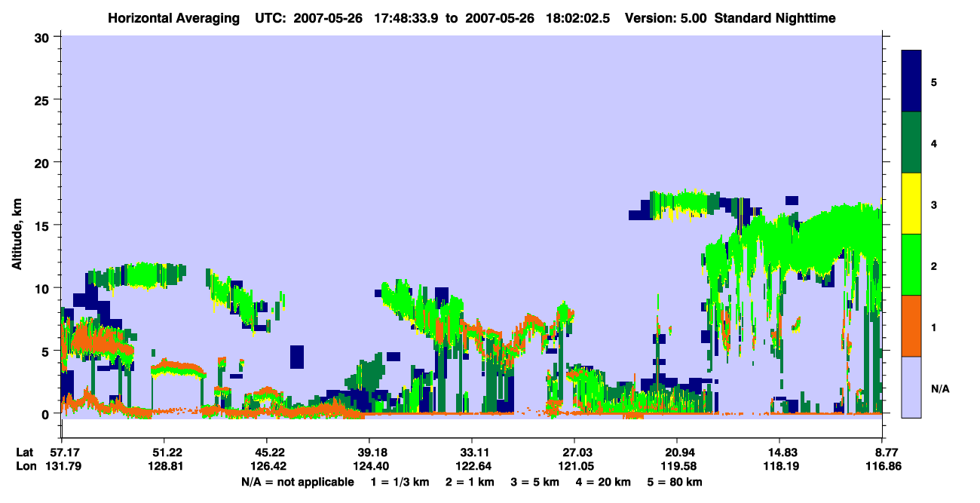Click the longitude value 121.05

click(574, 466)
